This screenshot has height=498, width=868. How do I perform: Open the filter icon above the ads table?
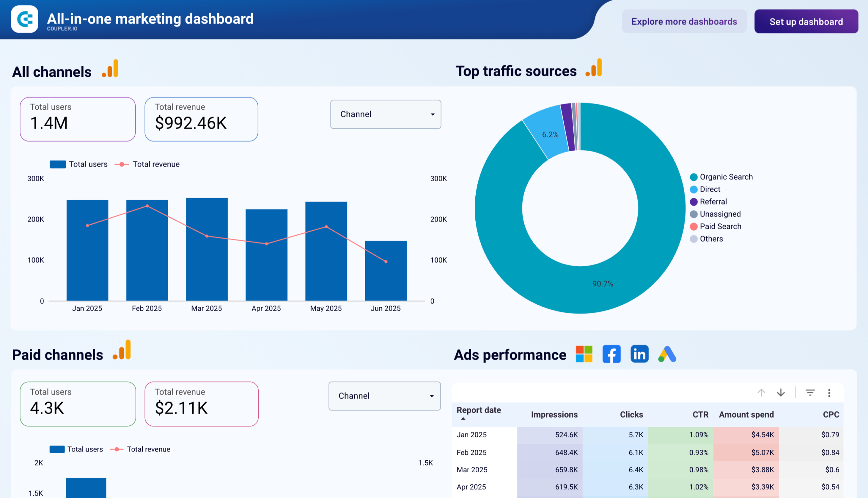pyautogui.click(x=810, y=392)
